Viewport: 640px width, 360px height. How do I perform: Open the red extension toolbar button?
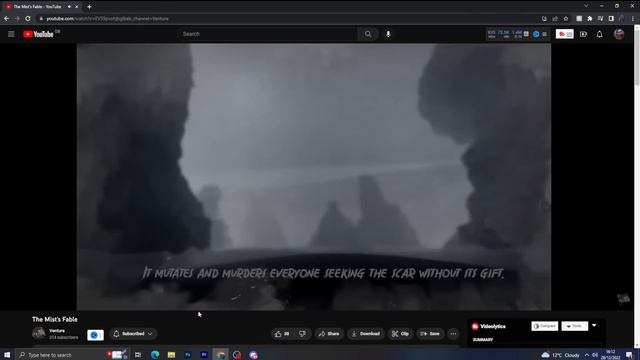[x=564, y=34]
